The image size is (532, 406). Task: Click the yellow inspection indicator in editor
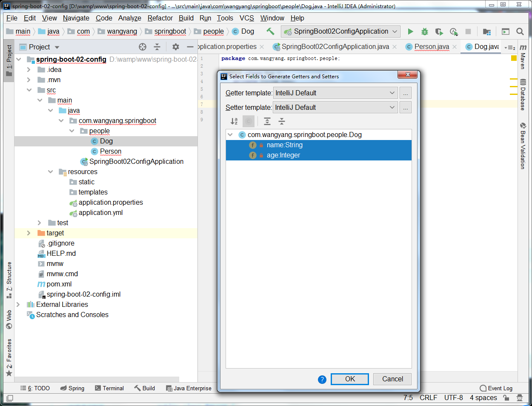tap(514, 58)
